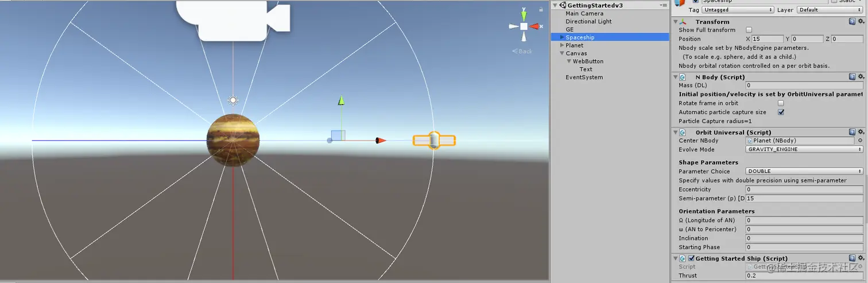868x283 pixels.
Task: Toggle Automatic particle capture size checkbox
Action: tap(781, 113)
